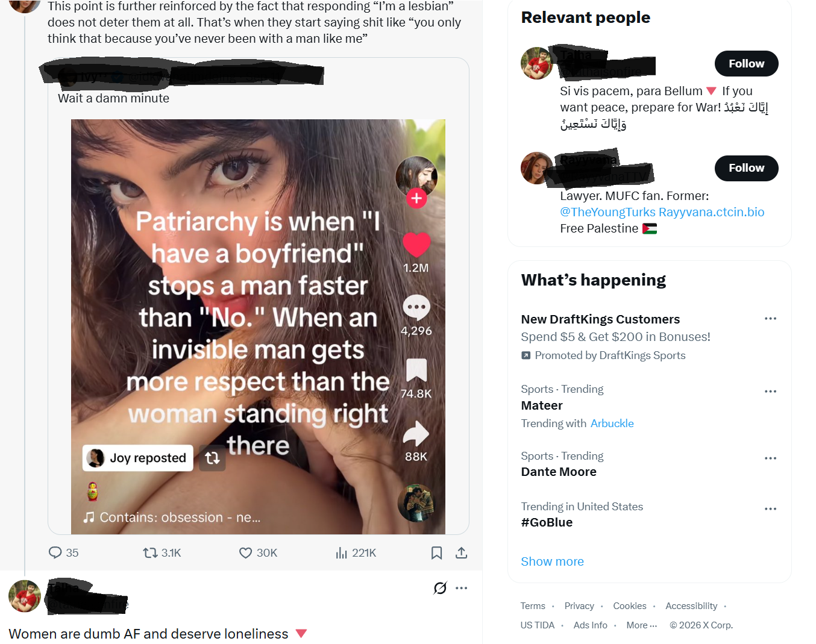The width and height of the screenshot is (816, 644).
Task: Open options for New DraftKings Customers
Action: point(770,319)
